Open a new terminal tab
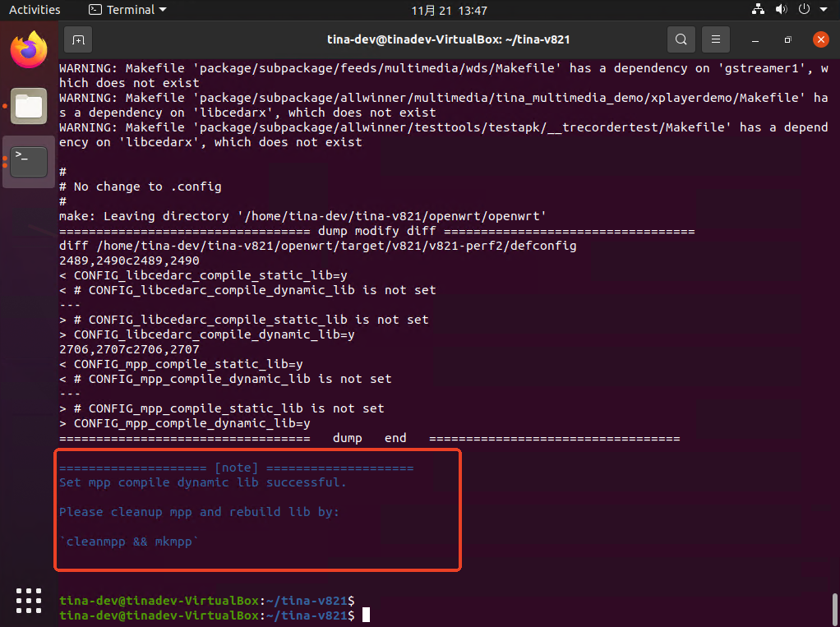The image size is (840, 627). pyautogui.click(x=77, y=39)
